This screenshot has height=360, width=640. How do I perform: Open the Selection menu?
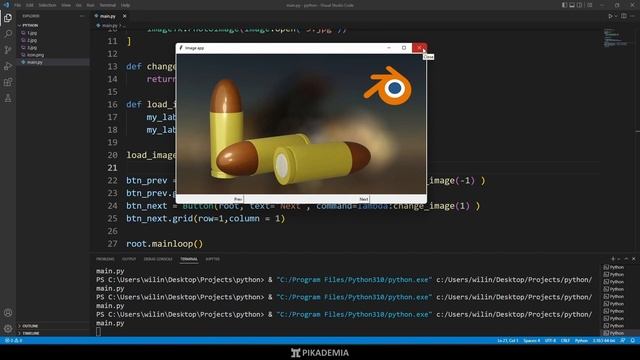[x=47, y=5]
